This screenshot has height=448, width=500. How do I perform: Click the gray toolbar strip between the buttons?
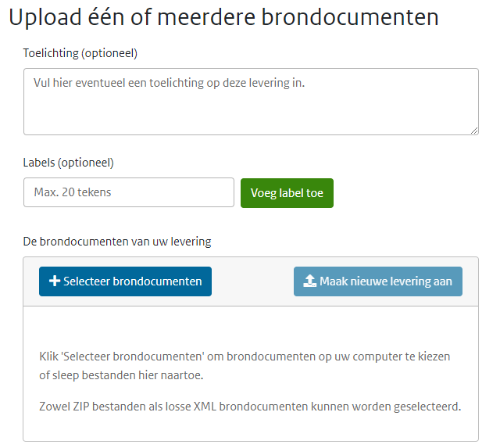click(252, 281)
